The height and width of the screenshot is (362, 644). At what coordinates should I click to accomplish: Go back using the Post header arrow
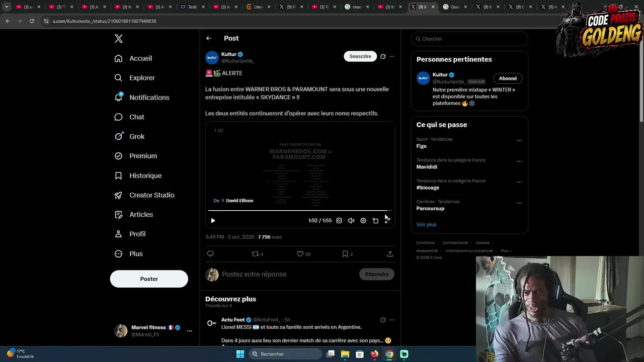pyautogui.click(x=209, y=38)
